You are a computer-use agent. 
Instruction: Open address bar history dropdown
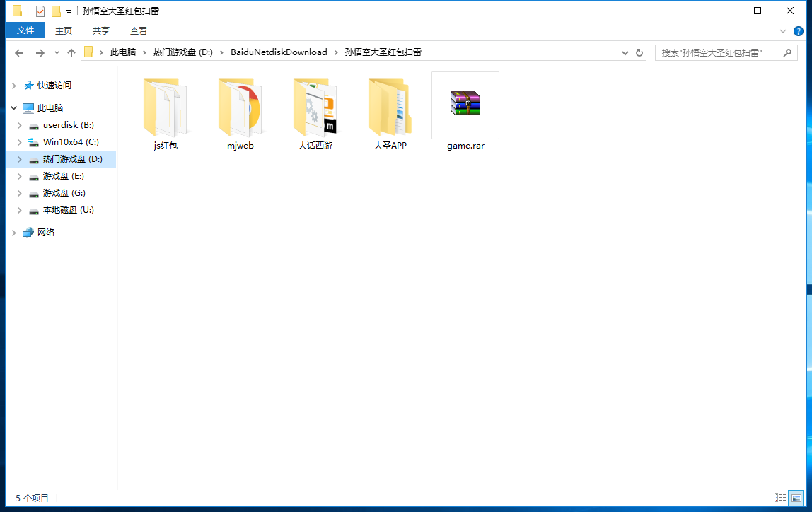pyautogui.click(x=625, y=53)
